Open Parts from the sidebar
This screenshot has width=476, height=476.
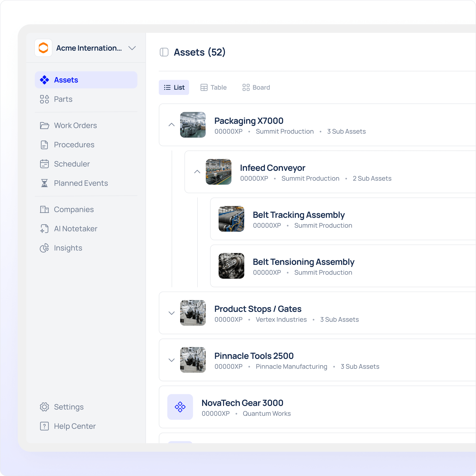[63, 99]
